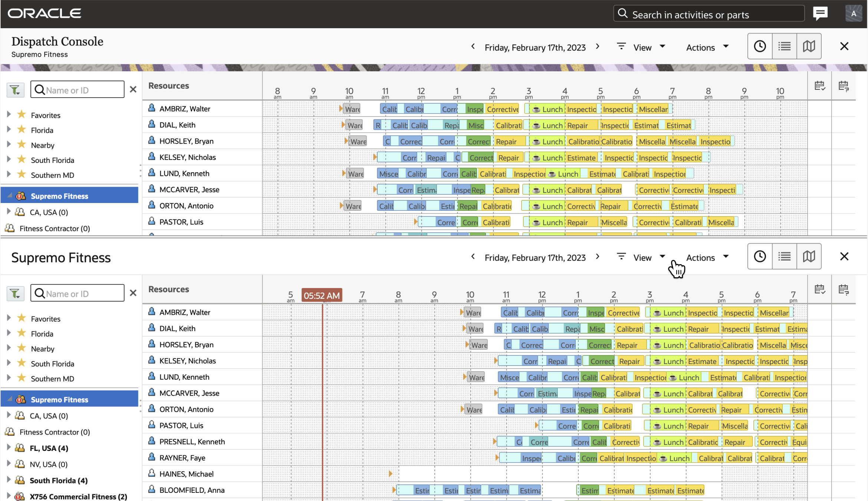Collapse Supremo Fitness in lower resource tree

click(10, 399)
